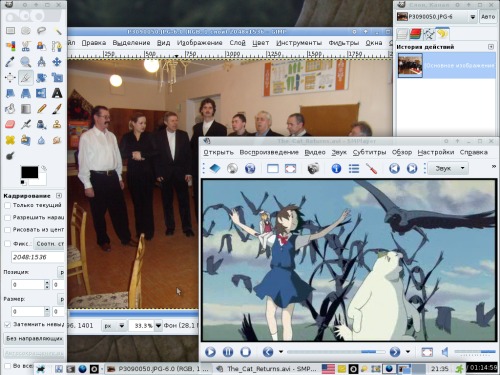
Task: Open the px units dropdown in GIMP status bar
Action: point(114,325)
